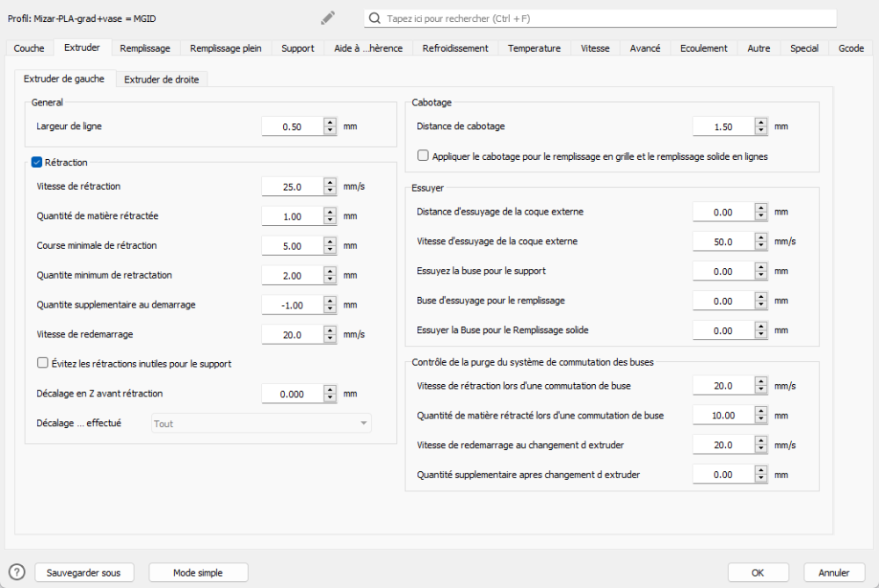Viewport: 879px width, 588px height.
Task: Click into the search field
Action: (x=607, y=18)
